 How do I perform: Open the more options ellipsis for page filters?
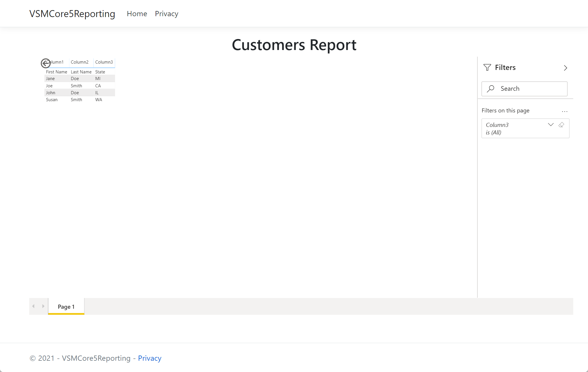[x=565, y=111]
